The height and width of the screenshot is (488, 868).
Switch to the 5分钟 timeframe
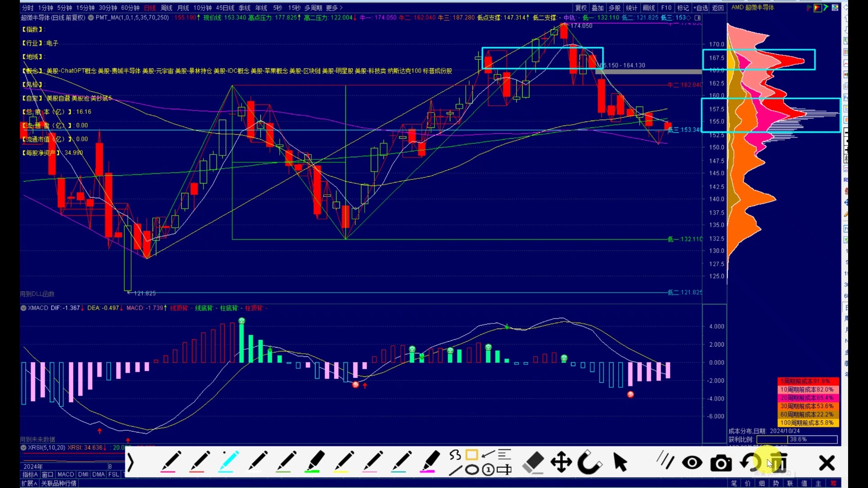click(x=64, y=8)
